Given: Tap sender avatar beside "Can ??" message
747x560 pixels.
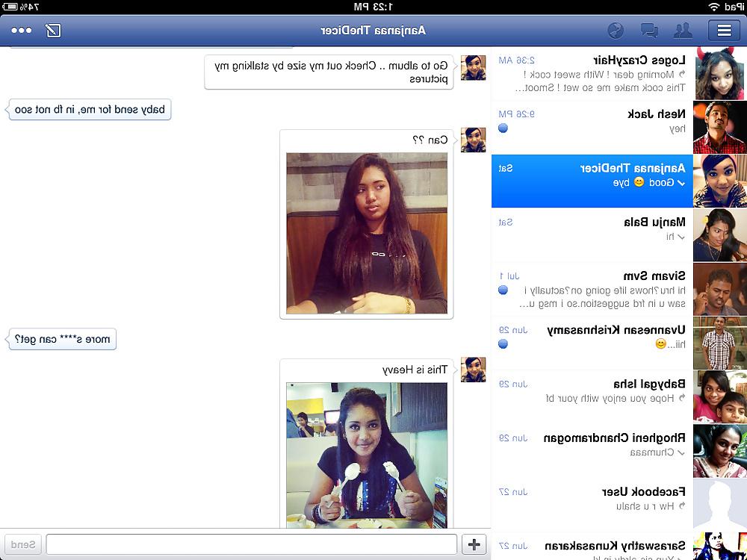Looking at the screenshot, I should 473,140.
